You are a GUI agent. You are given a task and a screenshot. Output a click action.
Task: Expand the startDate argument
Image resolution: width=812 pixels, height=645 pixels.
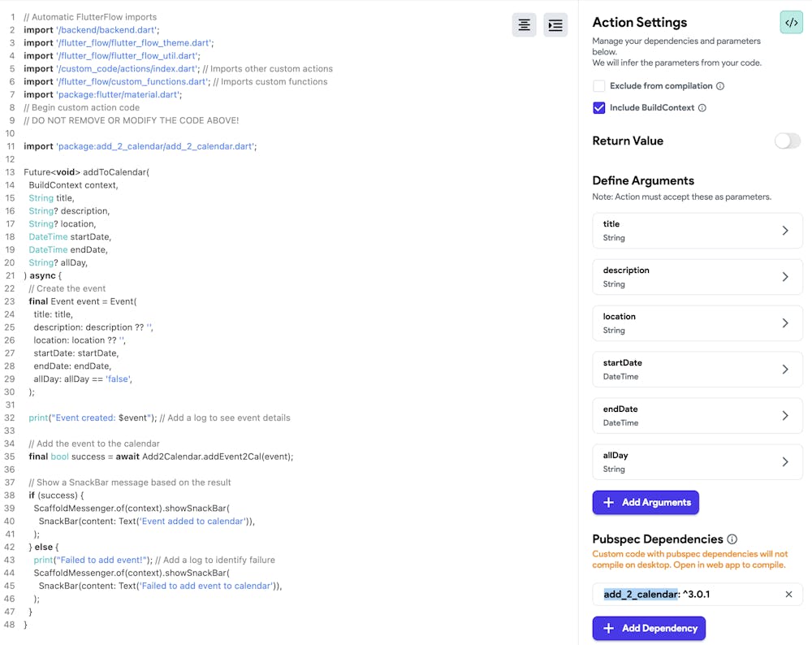click(698, 370)
